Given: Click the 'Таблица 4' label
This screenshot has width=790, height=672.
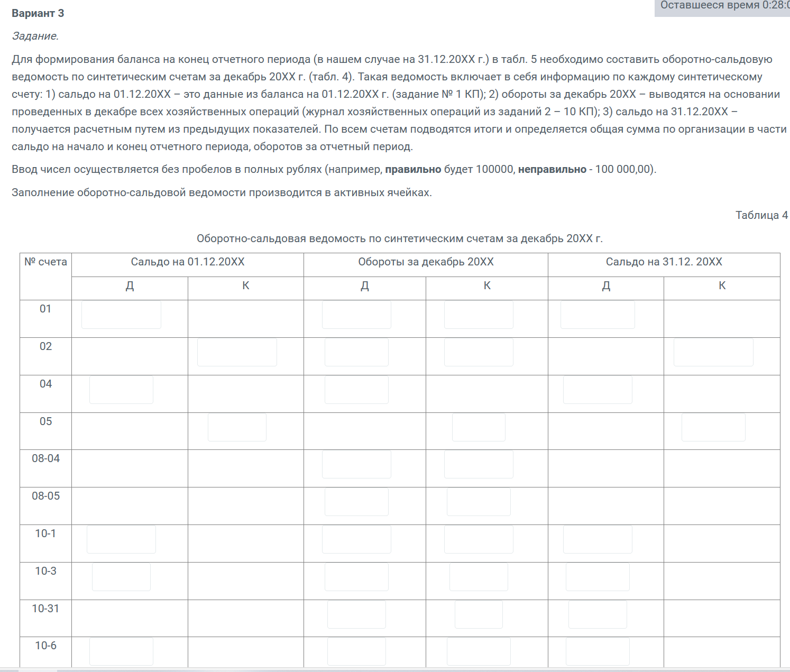Looking at the screenshot, I should (x=761, y=215).
